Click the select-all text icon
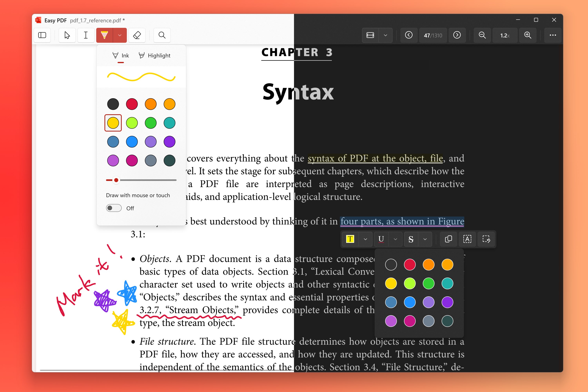Image resolution: width=588 pixels, height=392 pixels. [467, 239]
